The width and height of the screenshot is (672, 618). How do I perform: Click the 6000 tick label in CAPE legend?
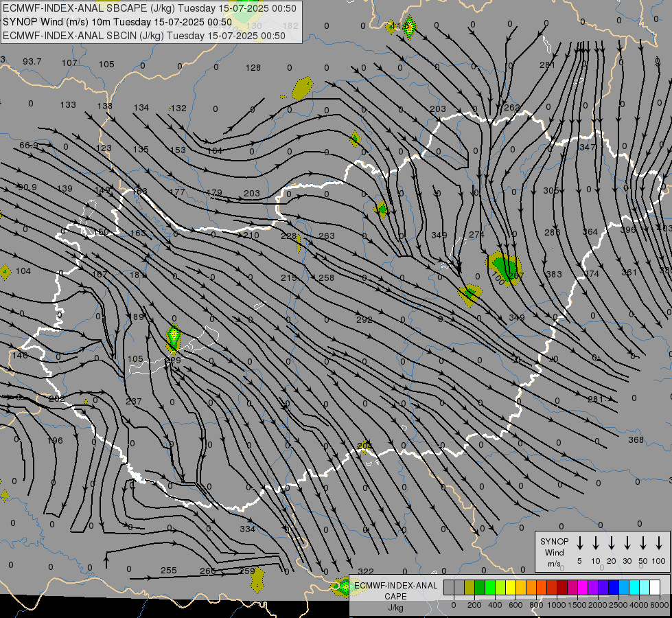coord(660,605)
